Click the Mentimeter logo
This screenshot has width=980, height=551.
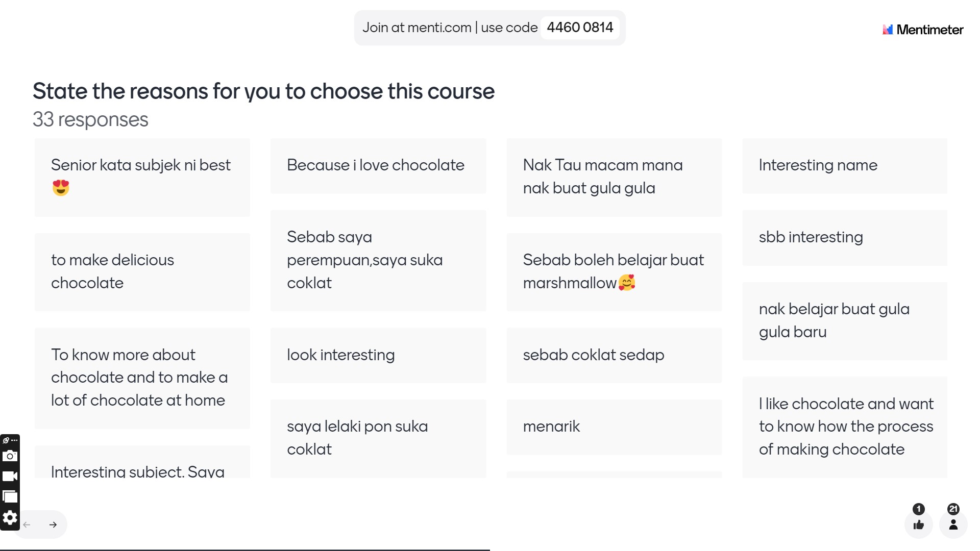(x=923, y=30)
